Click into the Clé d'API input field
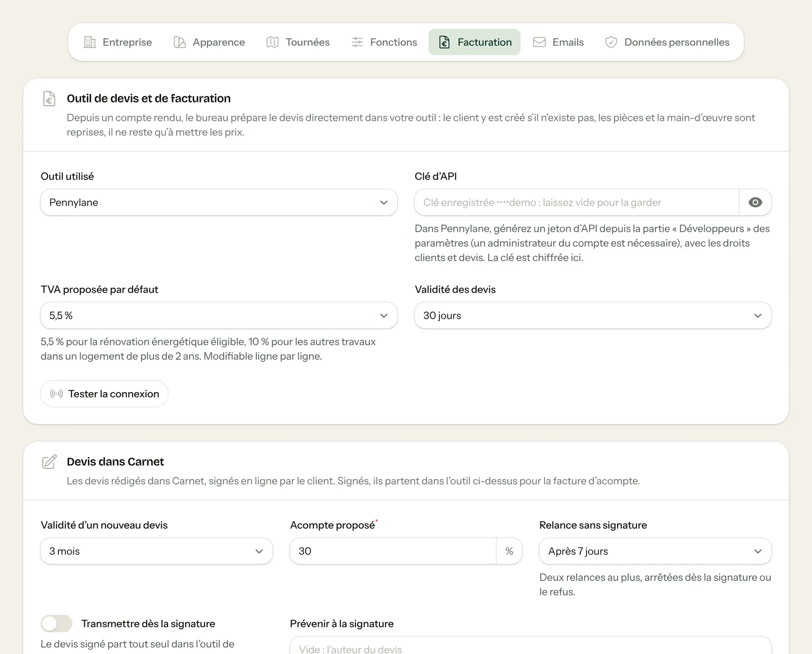The width and height of the screenshot is (812, 654). pyautogui.click(x=577, y=202)
